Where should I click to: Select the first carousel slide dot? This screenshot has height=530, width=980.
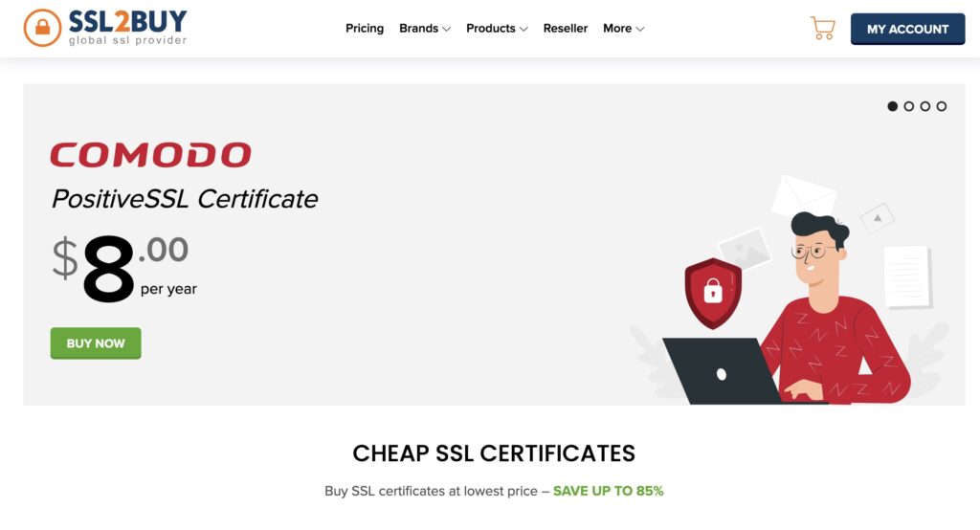click(x=893, y=106)
